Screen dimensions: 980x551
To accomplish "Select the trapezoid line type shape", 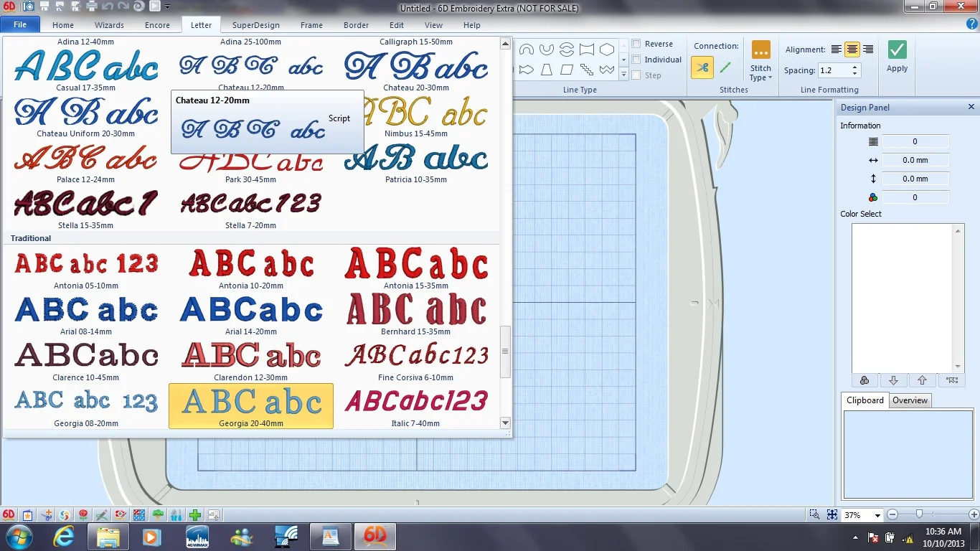I will click(x=547, y=70).
